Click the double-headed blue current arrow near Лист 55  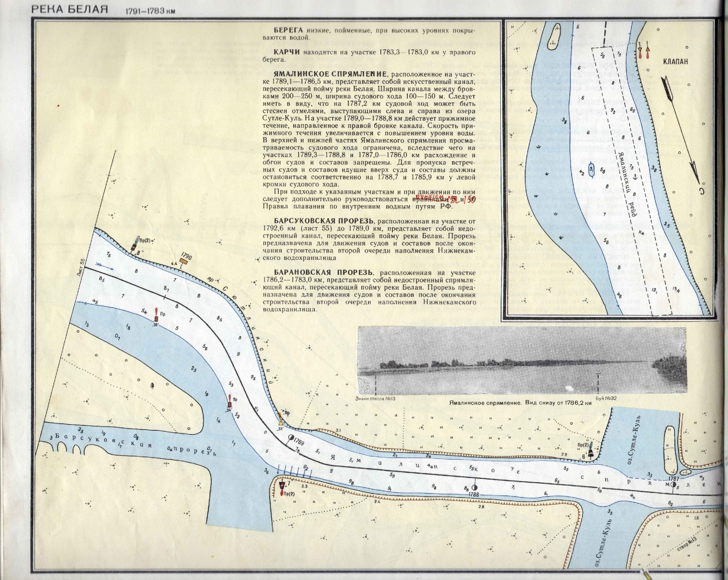click(x=105, y=266)
